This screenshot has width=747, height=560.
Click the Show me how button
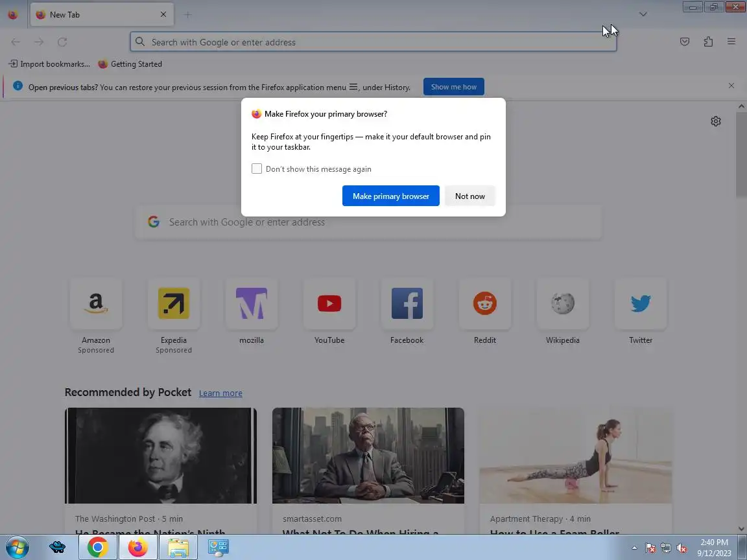click(453, 87)
